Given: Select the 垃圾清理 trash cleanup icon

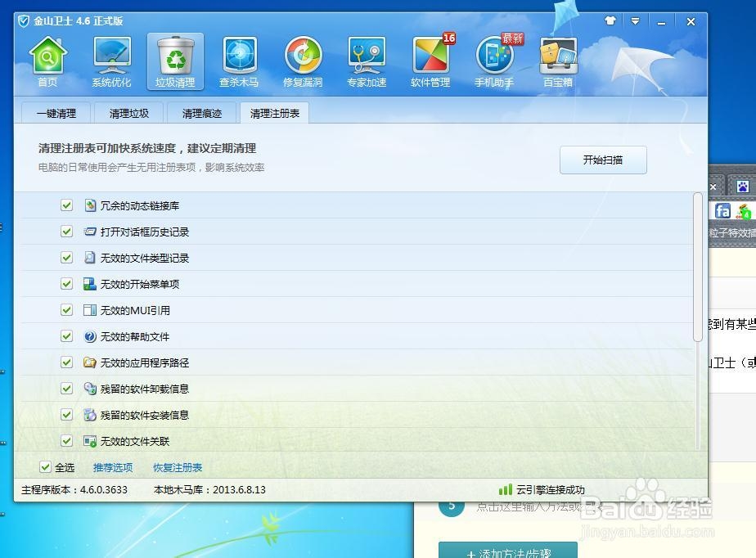Looking at the screenshot, I should point(175,61).
